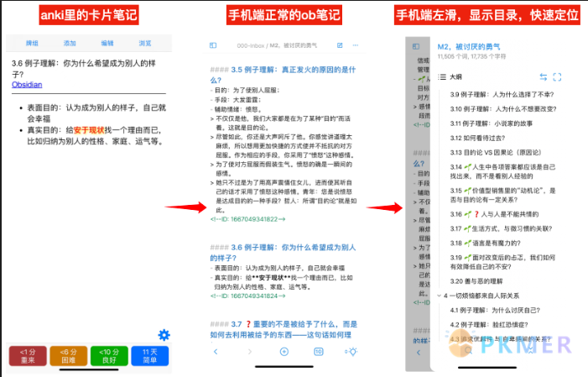588x377 pixels.
Task: Click the swap arrows icon in outline panel
Action: click(544, 77)
